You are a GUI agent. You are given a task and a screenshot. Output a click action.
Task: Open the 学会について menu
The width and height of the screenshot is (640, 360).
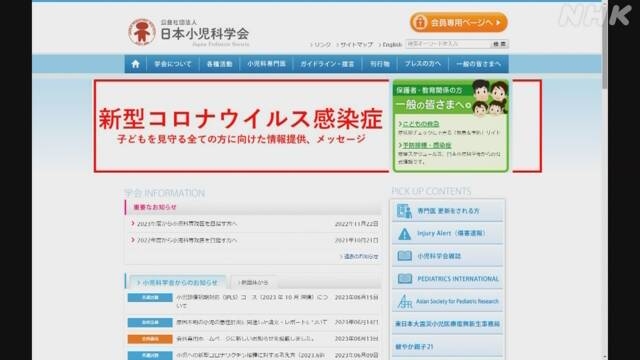[x=173, y=64]
